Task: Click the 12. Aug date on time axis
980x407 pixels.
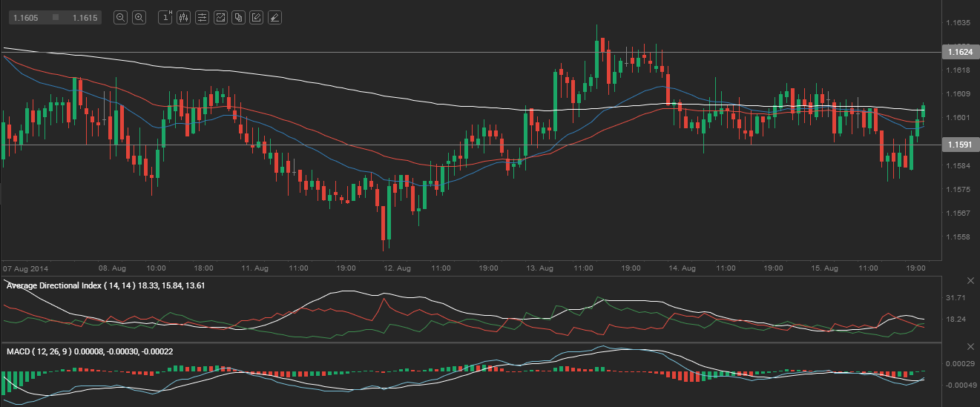Action: pos(398,267)
